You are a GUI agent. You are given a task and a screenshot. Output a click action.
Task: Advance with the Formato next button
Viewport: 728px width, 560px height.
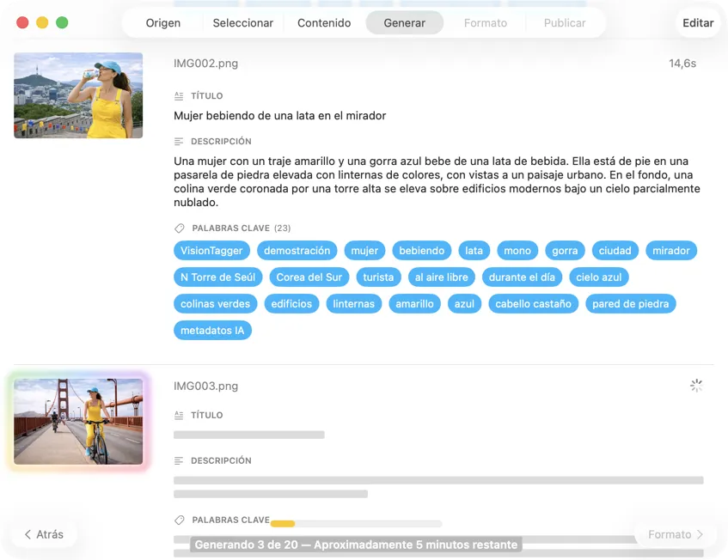click(x=675, y=534)
